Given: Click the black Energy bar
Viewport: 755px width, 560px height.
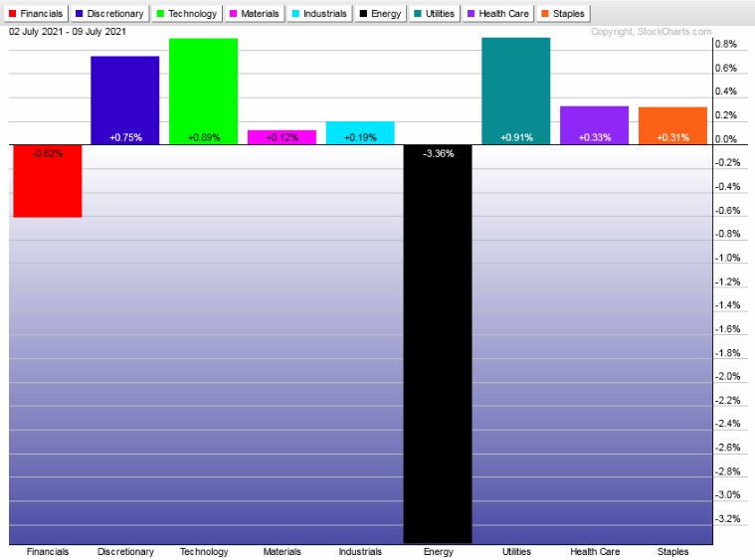Looking at the screenshot, I should (438, 344).
